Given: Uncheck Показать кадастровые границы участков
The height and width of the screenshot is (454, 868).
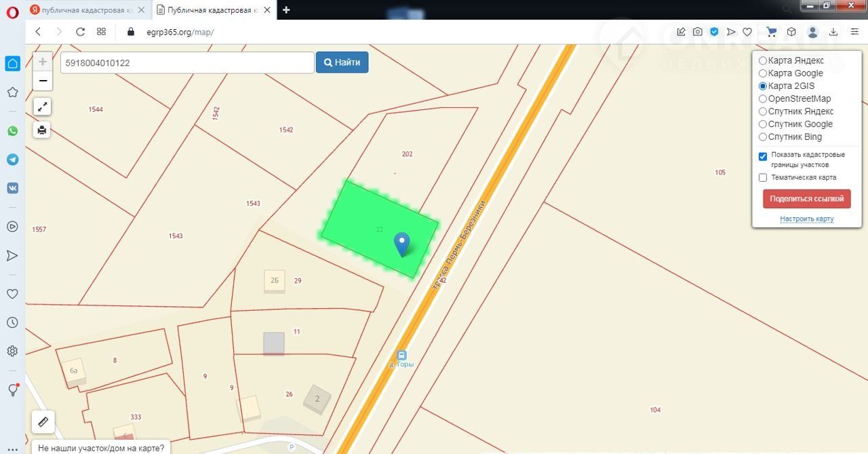Looking at the screenshot, I should [763, 157].
